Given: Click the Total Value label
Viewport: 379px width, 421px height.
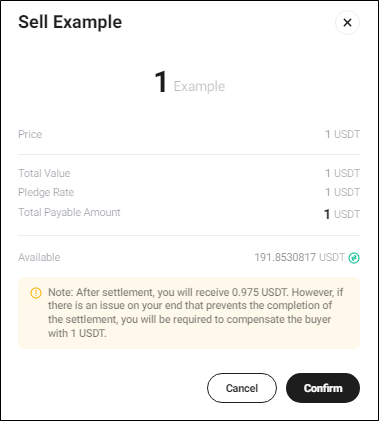Looking at the screenshot, I should tap(44, 173).
